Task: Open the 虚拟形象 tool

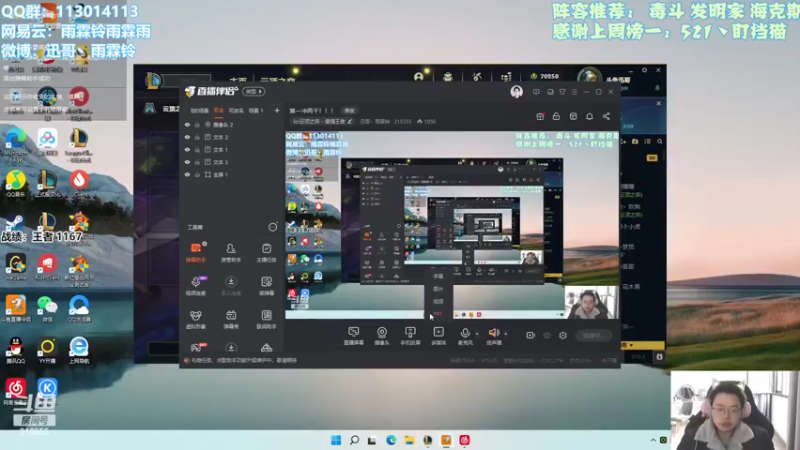Action: 196,319
